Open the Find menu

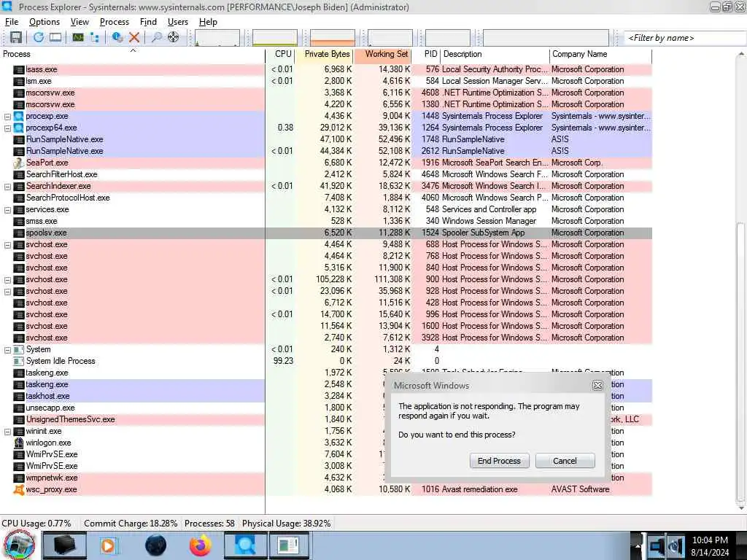(148, 22)
